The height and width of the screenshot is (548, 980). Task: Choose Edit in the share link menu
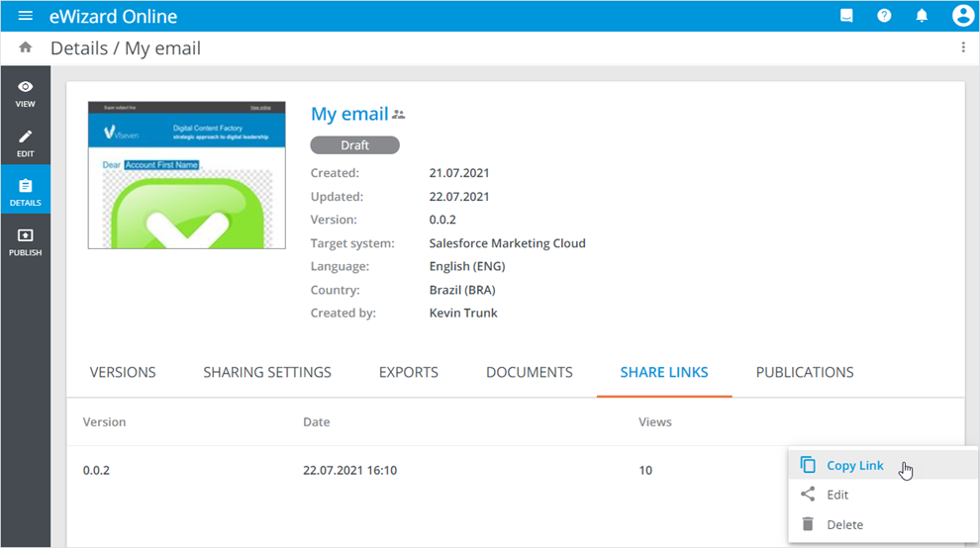(837, 495)
